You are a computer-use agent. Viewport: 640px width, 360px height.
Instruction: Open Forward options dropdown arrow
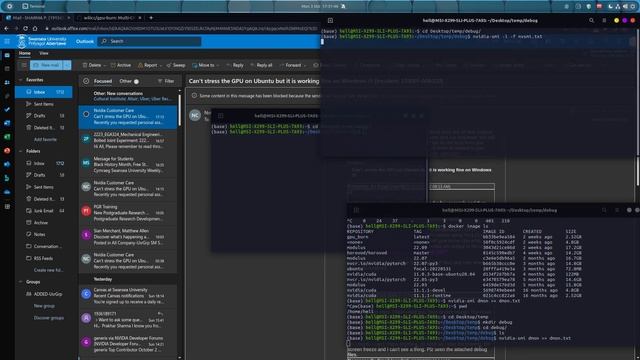point(305,65)
